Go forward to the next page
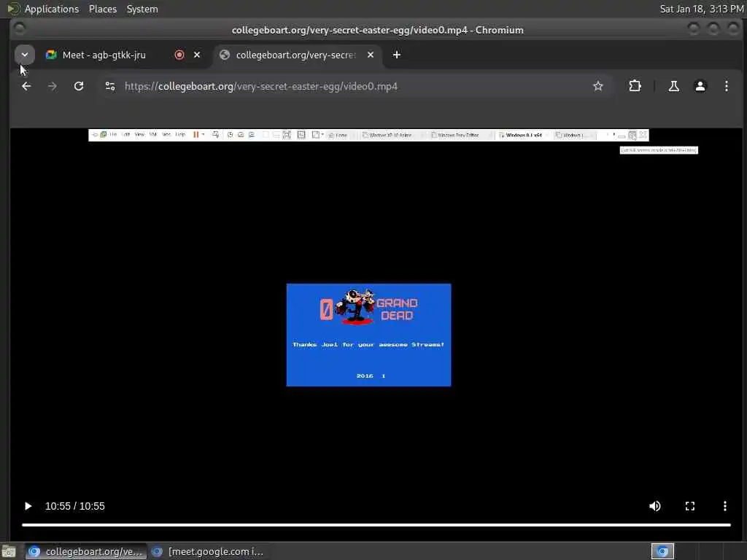 tap(53, 86)
